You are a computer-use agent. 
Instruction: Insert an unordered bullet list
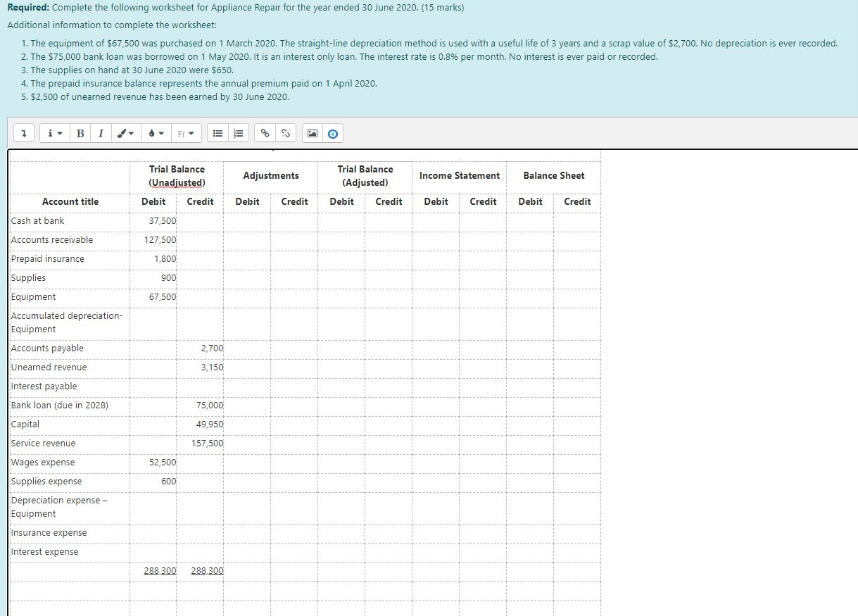218,133
